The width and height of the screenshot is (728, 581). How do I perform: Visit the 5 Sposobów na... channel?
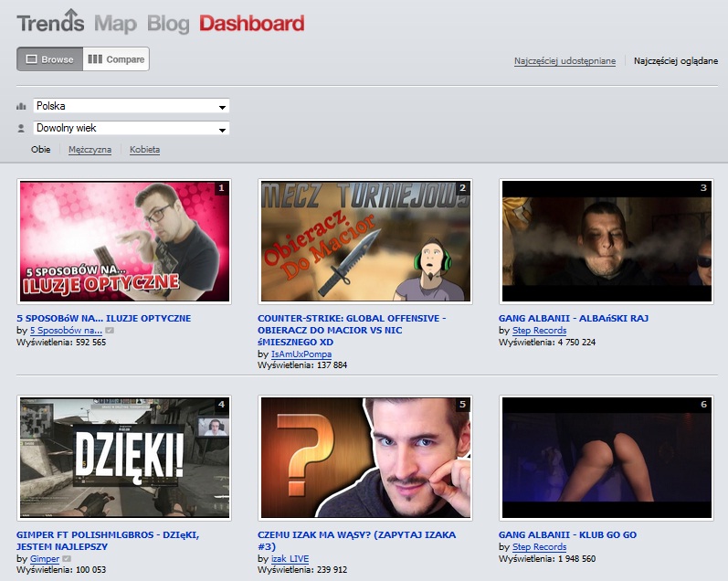pyautogui.click(x=66, y=331)
